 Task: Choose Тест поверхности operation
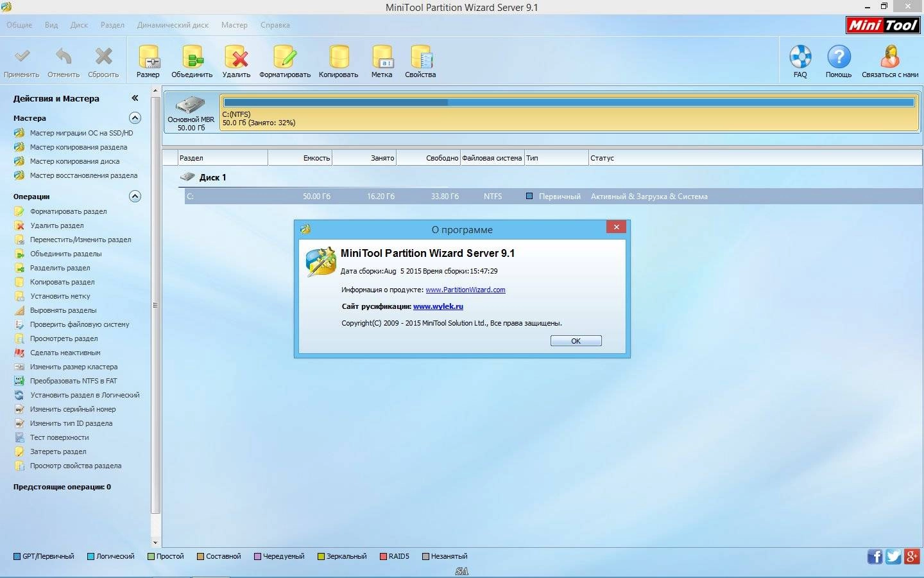coord(59,437)
